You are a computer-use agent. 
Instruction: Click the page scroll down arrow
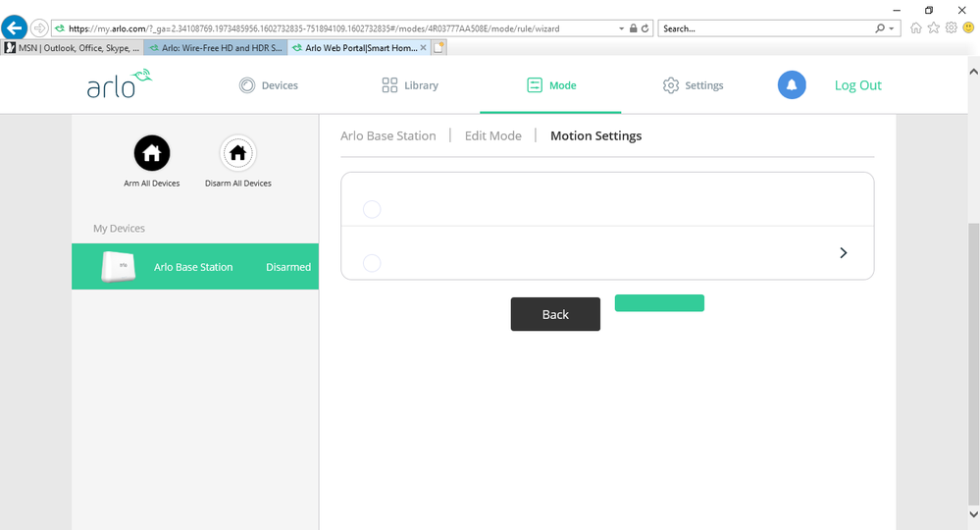pos(973,513)
